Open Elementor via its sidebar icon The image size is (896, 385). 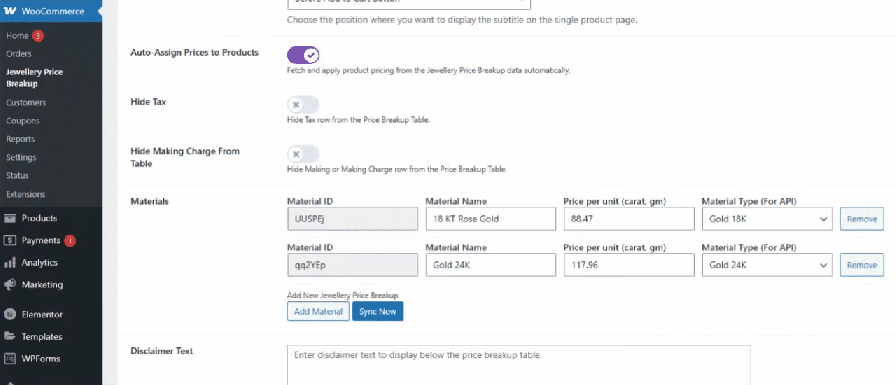pos(10,314)
